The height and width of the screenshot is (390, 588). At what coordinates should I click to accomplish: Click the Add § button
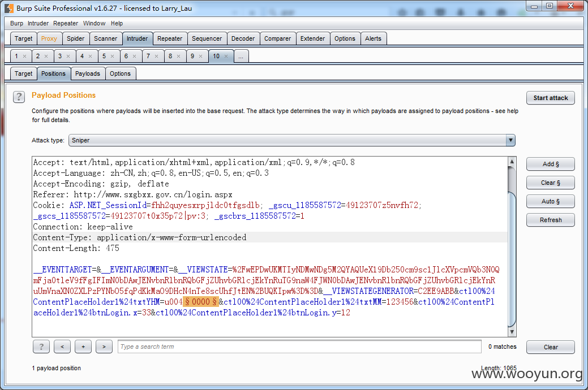551,164
